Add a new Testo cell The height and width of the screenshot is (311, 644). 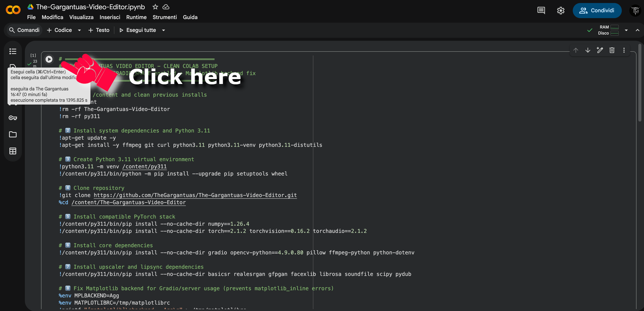coord(99,30)
